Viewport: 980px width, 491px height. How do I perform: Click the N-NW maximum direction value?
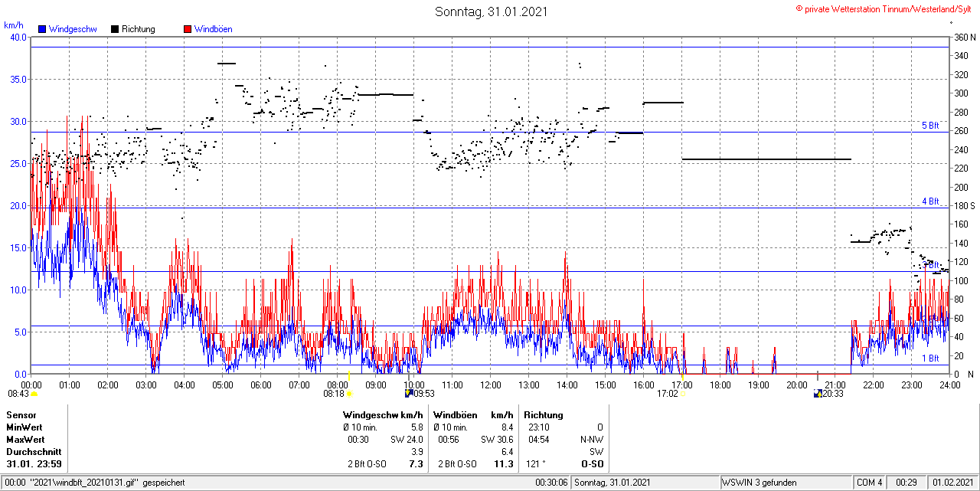[591, 440]
